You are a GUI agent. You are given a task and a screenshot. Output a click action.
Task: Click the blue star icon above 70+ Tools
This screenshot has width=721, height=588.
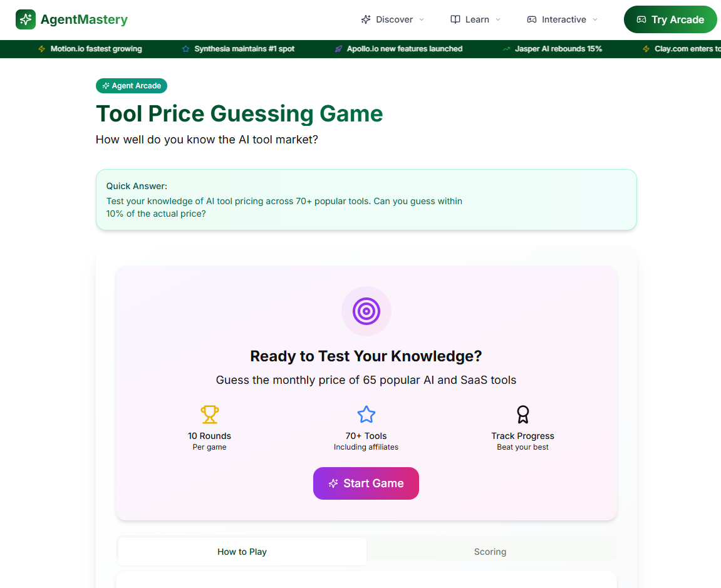point(366,414)
